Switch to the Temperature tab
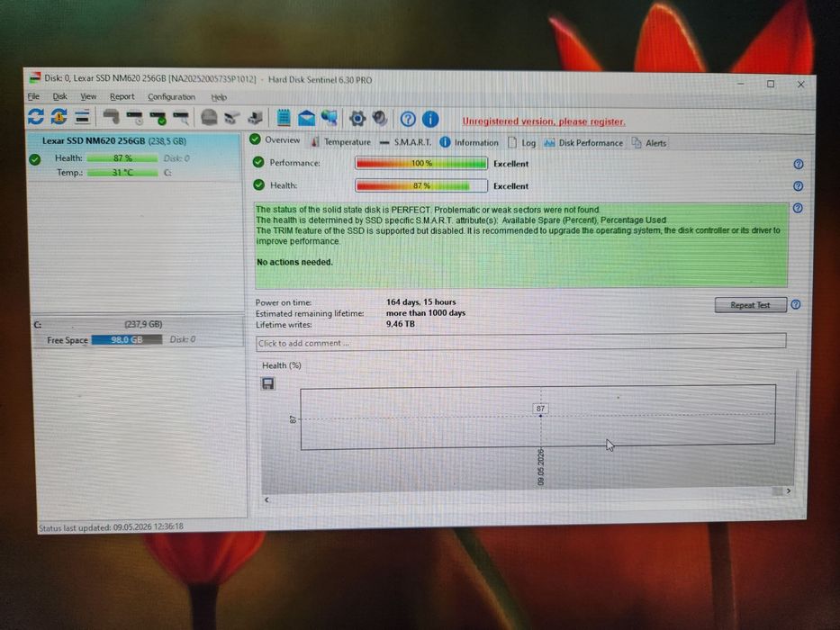 [x=340, y=142]
